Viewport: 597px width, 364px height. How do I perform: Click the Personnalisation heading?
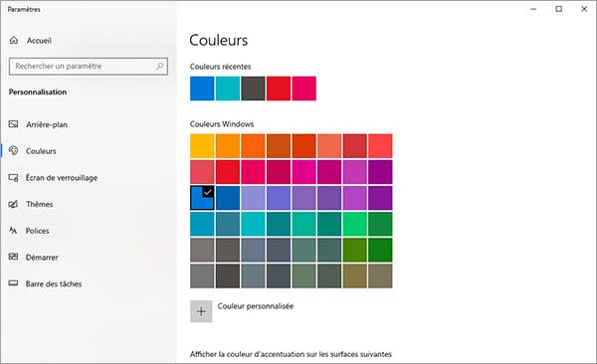pos(38,91)
